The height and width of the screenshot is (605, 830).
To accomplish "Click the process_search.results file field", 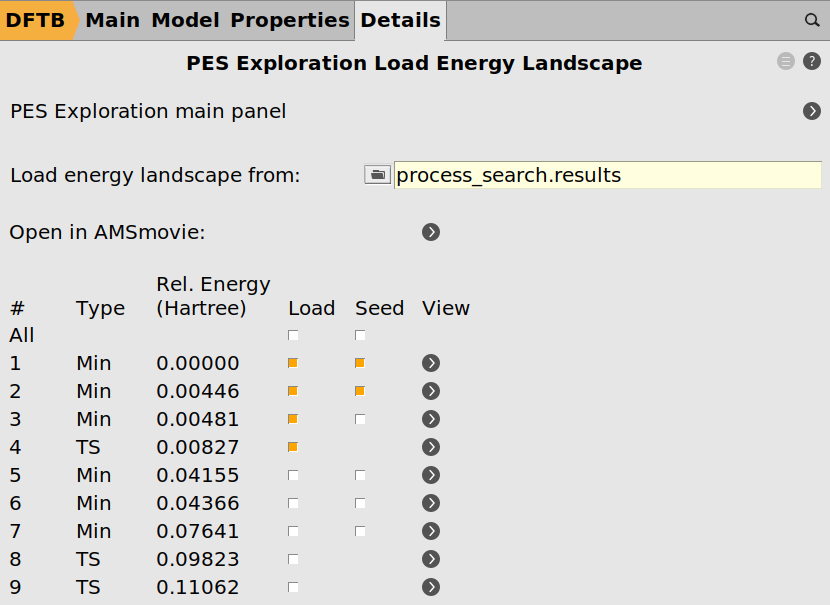I will (x=607, y=175).
